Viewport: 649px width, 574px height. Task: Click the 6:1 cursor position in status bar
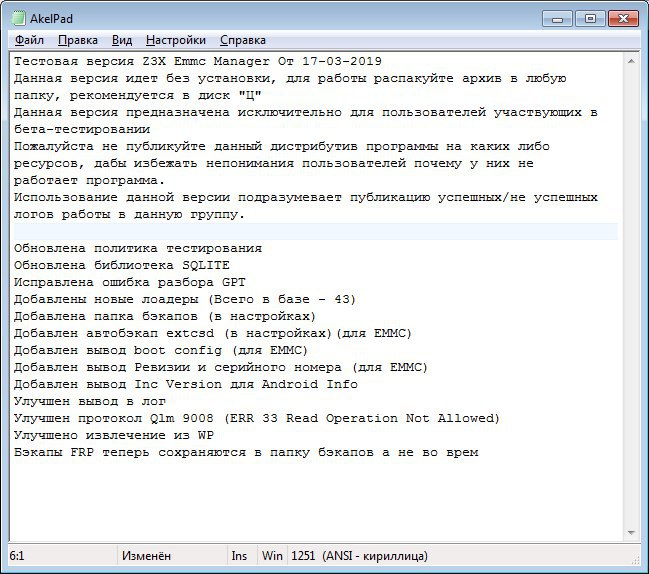click(17, 555)
